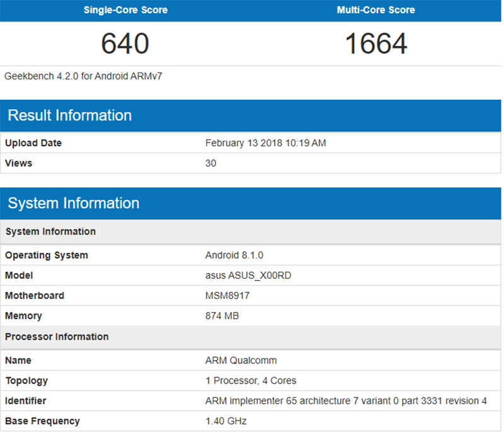Select the MSM8917 motherboard value
The height and width of the screenshot is (432, 504).
click(x=227, y=296)
